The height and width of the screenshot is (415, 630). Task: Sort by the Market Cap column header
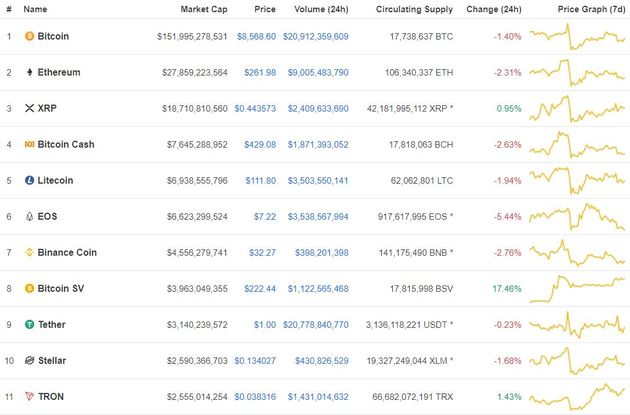204,9
